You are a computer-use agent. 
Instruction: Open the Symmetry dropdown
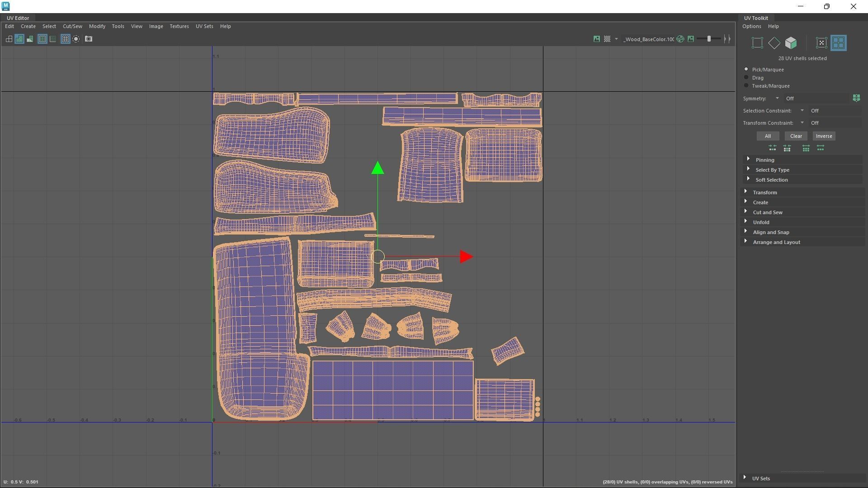[x=777, y=99]
